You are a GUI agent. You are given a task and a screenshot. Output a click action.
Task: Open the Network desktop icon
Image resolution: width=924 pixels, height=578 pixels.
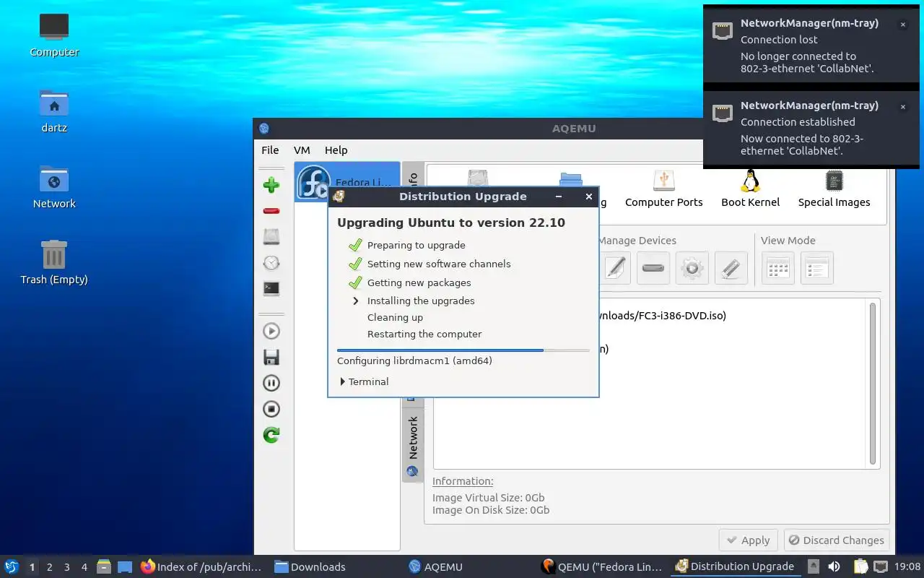point(54,187)
